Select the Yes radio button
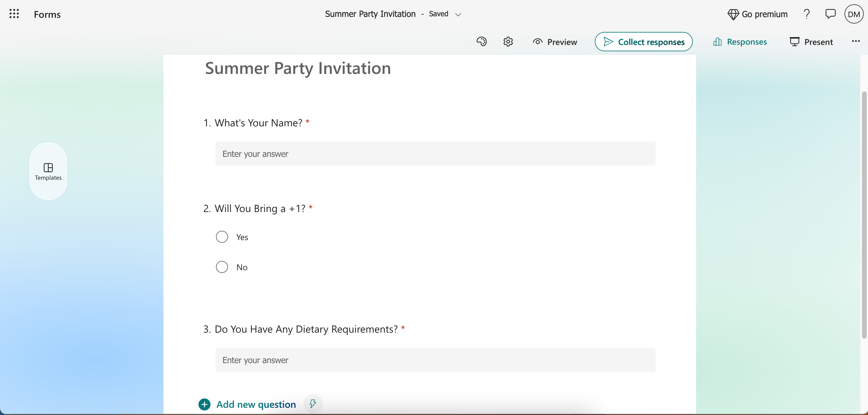This screenshot has height=415, width=868. pos(221,236)
